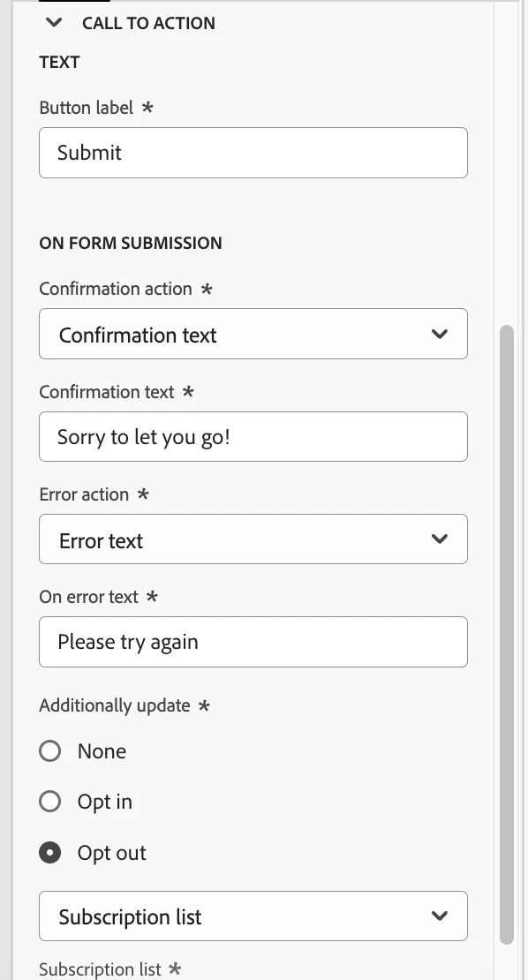Click the Opt in option label

click(x=104, y=802)
